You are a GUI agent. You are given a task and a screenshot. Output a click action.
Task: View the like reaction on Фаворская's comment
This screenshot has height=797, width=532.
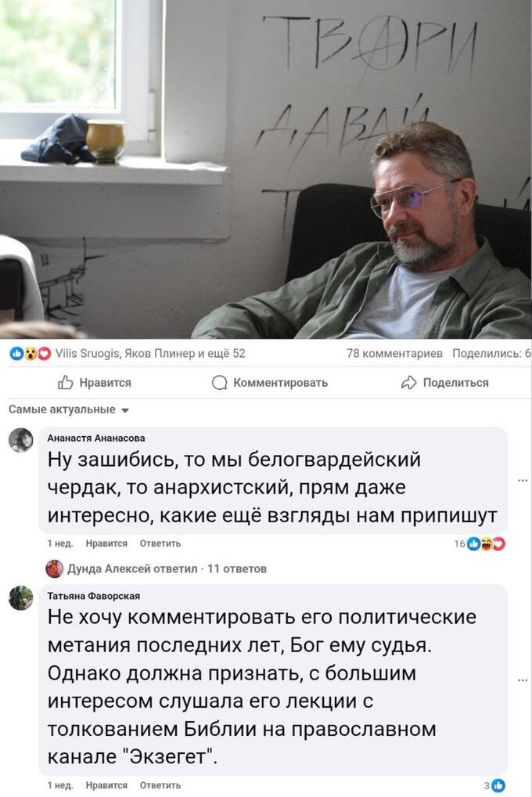coord(494,785)
